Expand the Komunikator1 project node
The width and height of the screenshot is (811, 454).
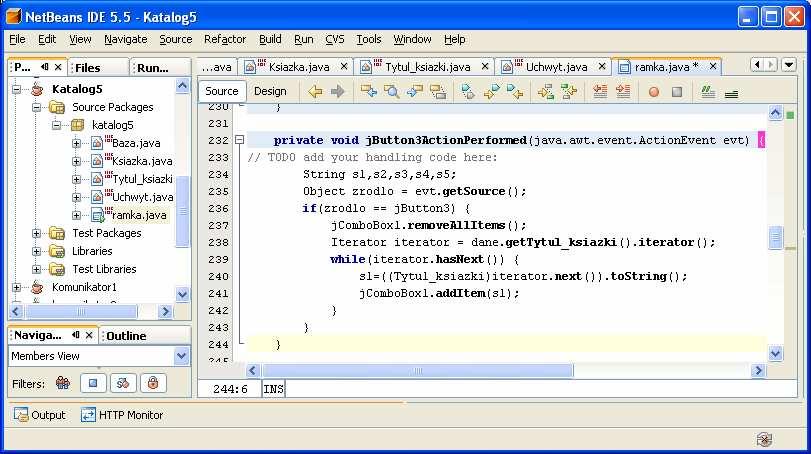[x=17, y=287]
